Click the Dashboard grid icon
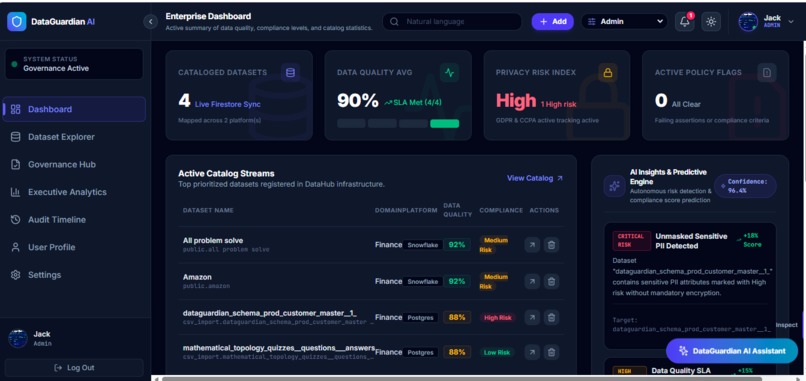 click(x=15, y=109)
